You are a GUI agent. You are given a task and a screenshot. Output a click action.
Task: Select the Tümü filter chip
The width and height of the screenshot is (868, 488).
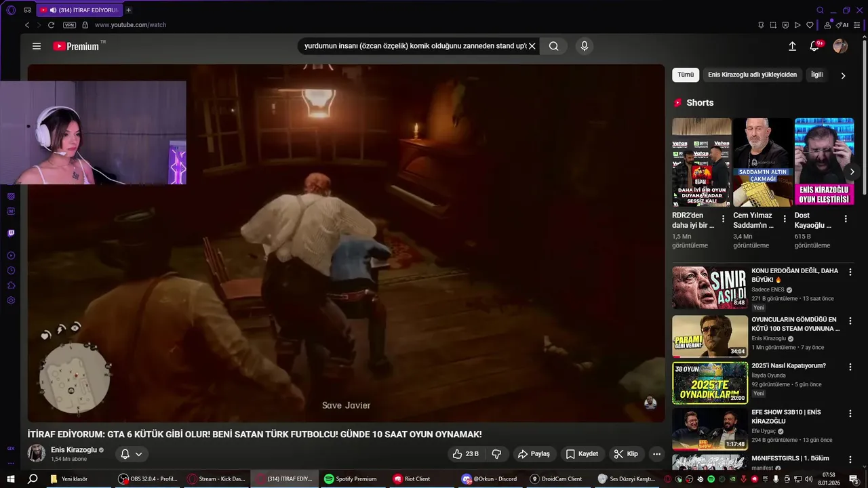686,75
